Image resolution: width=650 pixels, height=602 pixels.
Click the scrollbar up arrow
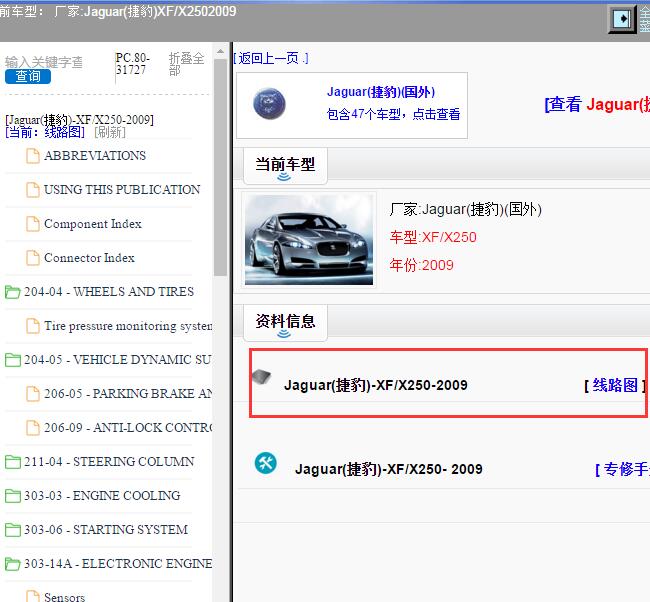pos(221,51)
